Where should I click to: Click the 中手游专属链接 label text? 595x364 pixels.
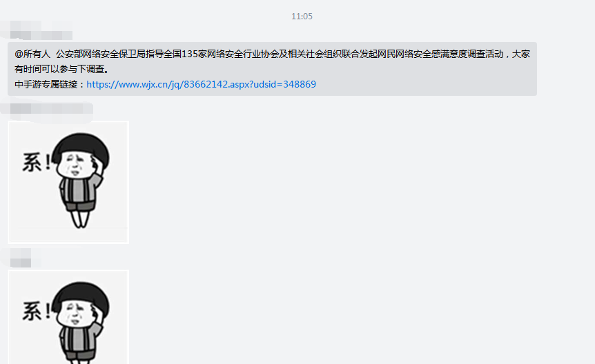[x=46, y=84]
